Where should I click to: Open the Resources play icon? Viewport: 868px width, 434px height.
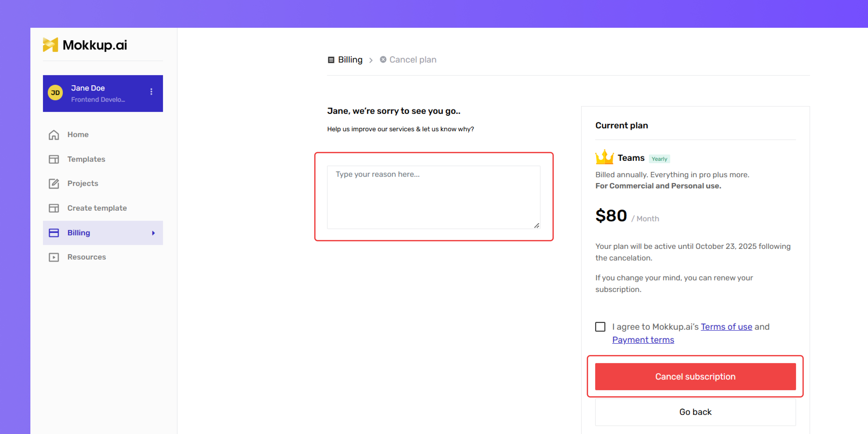click(54, 257)
